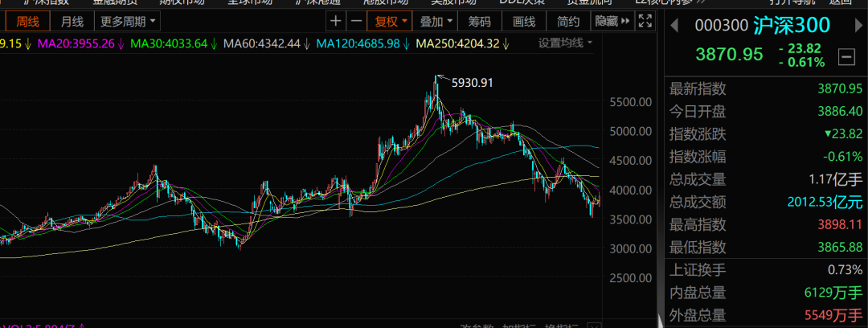Click the index name 沪深300
The width and height of the screenshot is (868, 328).
792,26
